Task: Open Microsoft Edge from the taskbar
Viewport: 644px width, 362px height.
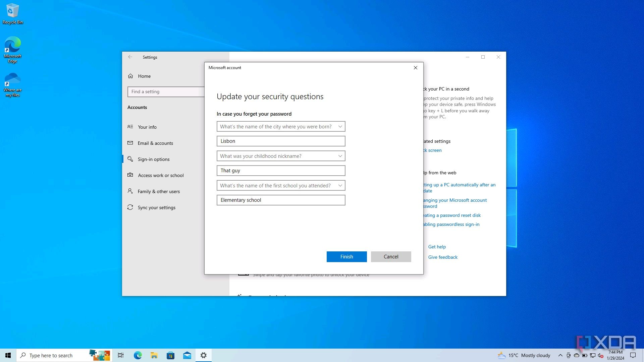Action: pyautogui.click(x=137, y=355)
